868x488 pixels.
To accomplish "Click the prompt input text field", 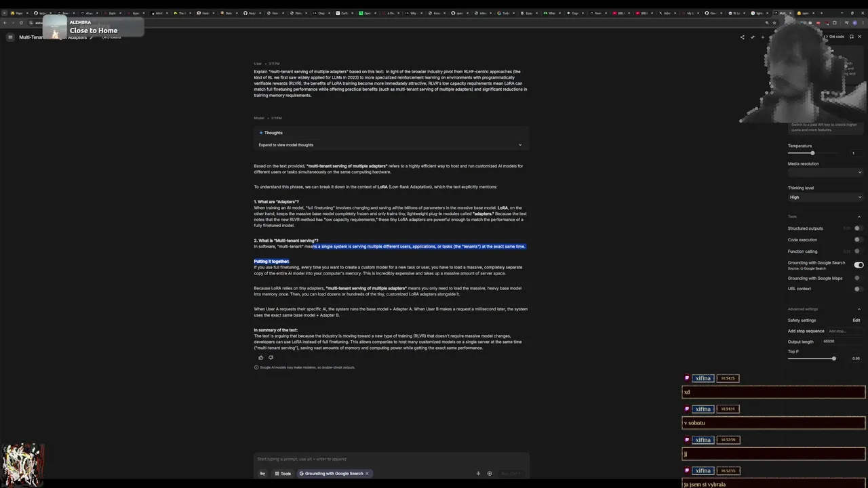I will coord(391,459).
